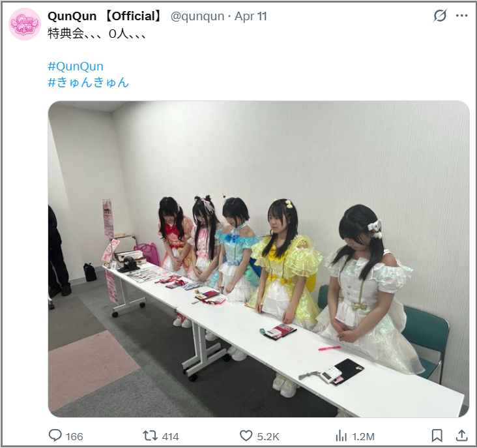Click the 166 replies count
The image size is (477, 448).
pyautogui.click(x=74, y=436)
